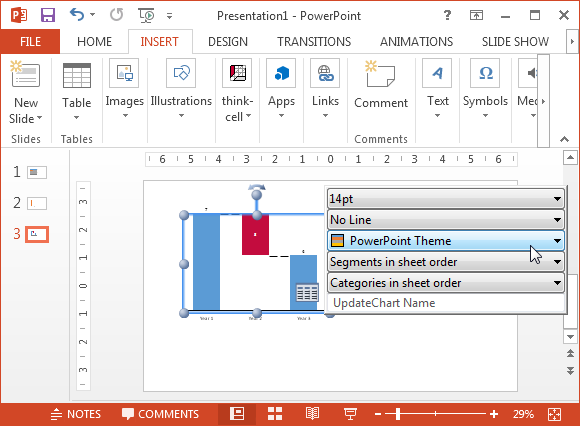The image size is (580, 426).
Task: Open the Table insert menu
Action: tap(77, 91)
